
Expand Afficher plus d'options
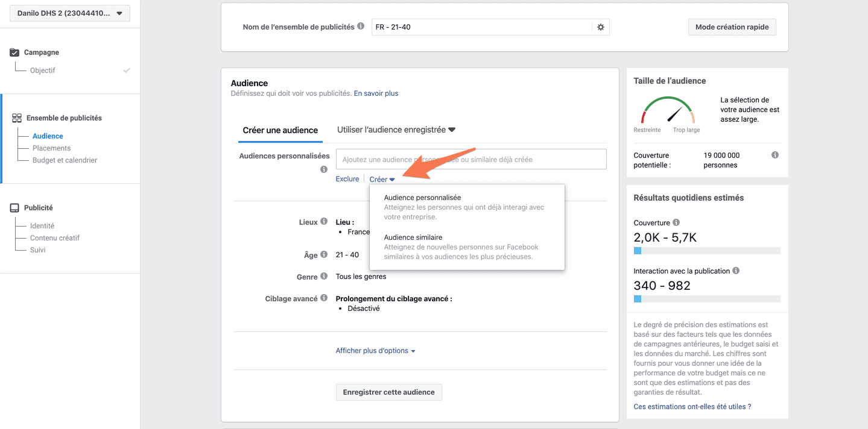point(375,351)
